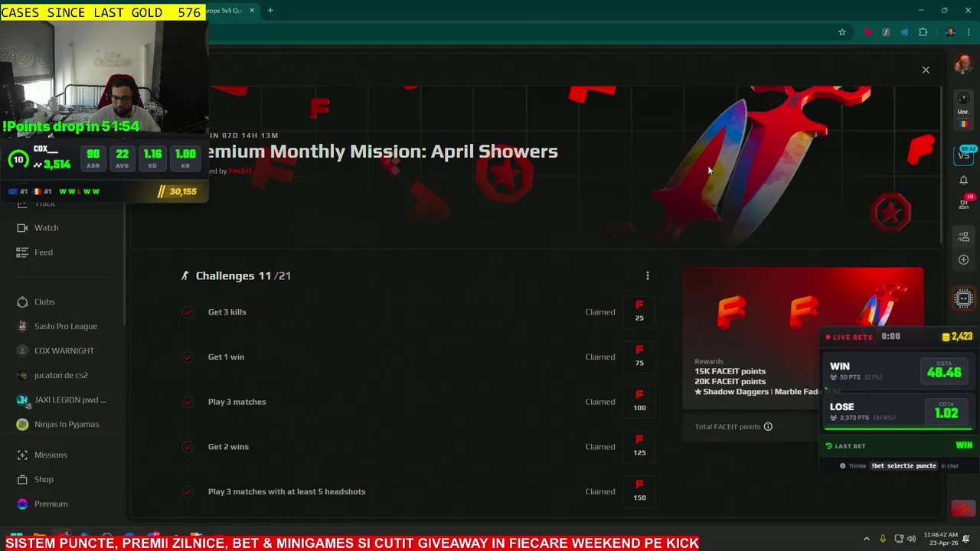This screenshot has height=551, width=980.
Task: Open the VS matchmaking timer icon
Action: [x=964, y=154]
